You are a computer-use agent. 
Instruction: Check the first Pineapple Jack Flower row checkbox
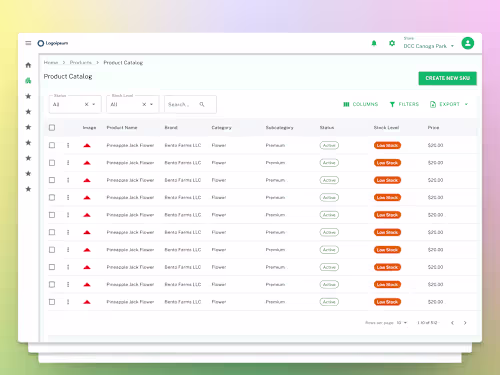(x=52, y=145)
